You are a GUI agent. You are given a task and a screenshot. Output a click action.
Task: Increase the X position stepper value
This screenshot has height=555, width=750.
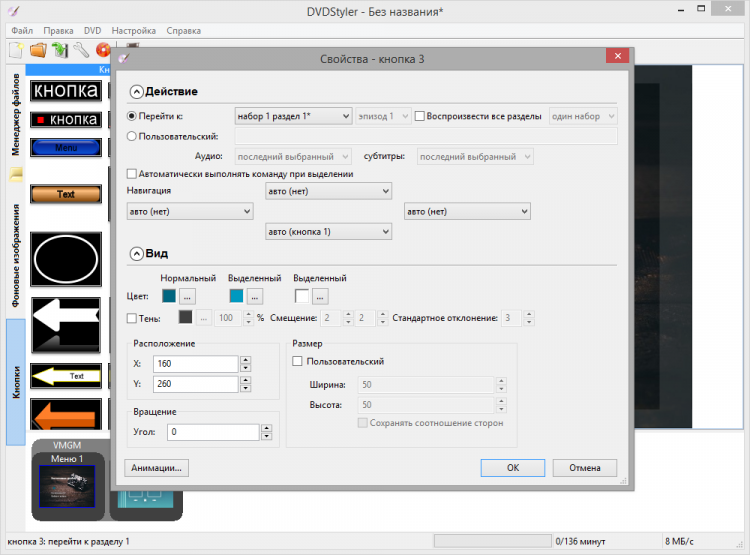[x=245, y=360]
